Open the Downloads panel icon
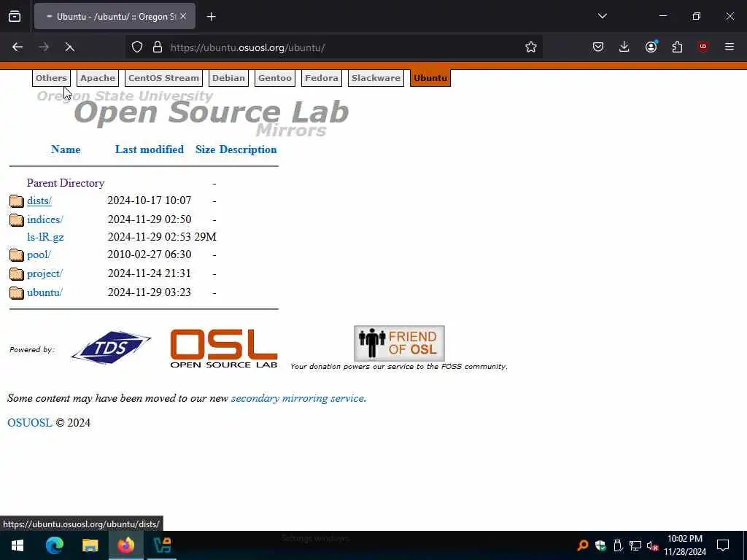The width and height of the screenshot is (747, 560). tap(624, 47)
